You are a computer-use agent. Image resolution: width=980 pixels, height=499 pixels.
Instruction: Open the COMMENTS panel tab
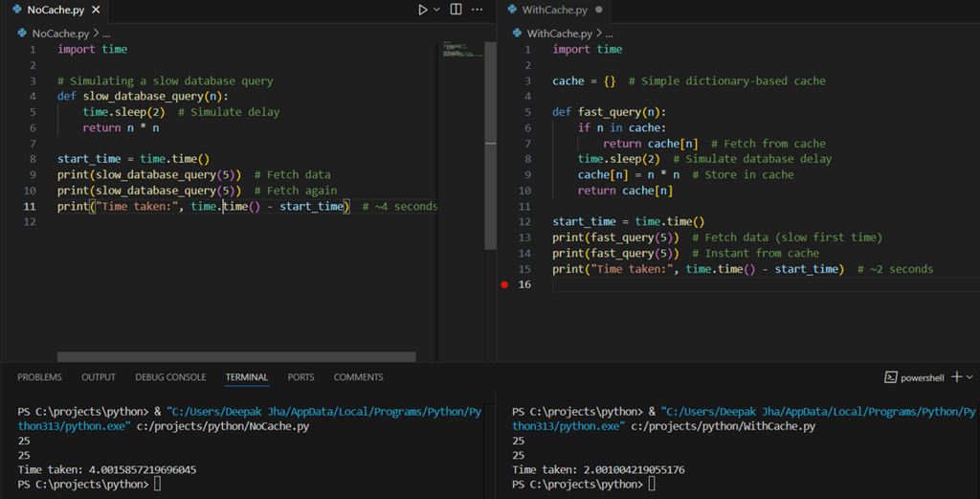pos(358,377)
